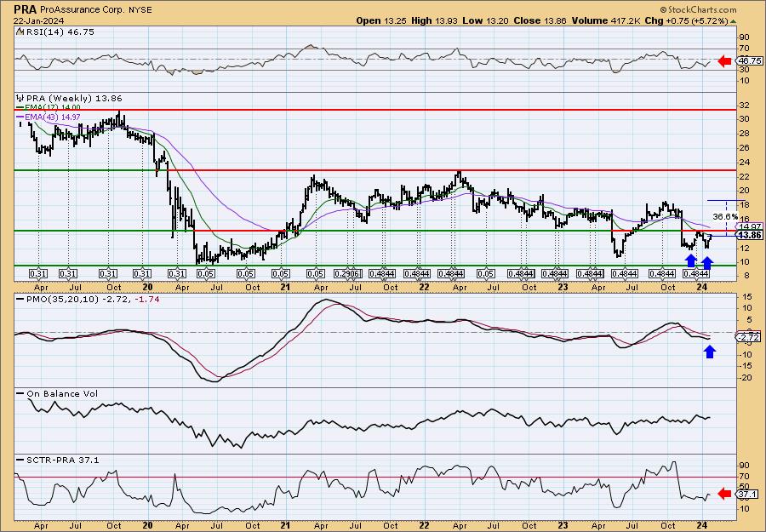Click the RSI(14) 46.75 panel title

[x=60, y=32]
